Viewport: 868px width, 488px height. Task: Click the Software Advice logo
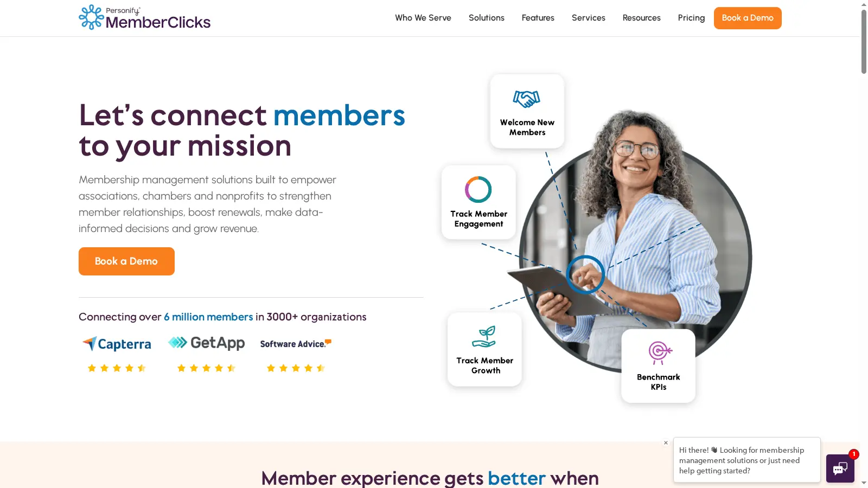click(295, 343)
